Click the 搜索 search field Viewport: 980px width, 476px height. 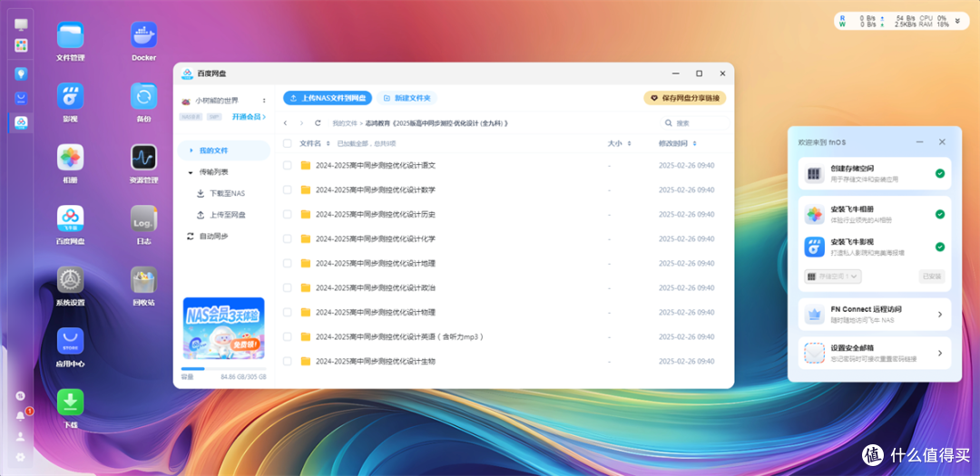(x=695, y=123)
